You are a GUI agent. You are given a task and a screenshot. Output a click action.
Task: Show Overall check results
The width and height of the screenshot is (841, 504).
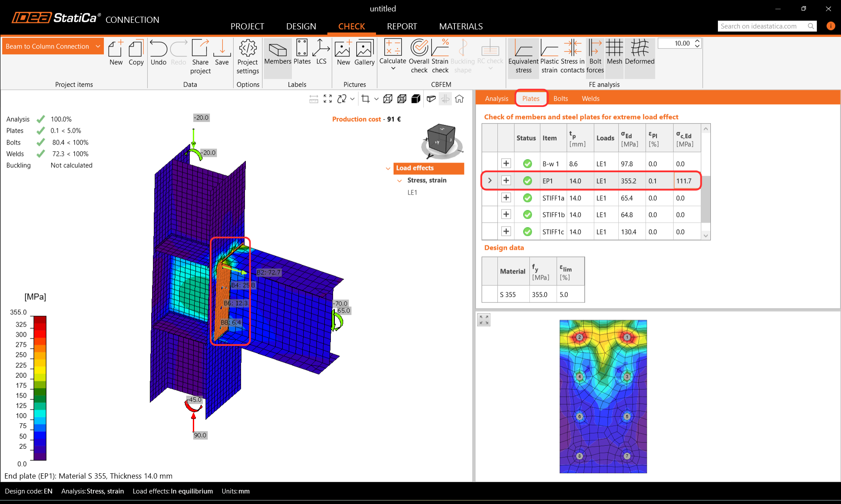click(419, 57)
